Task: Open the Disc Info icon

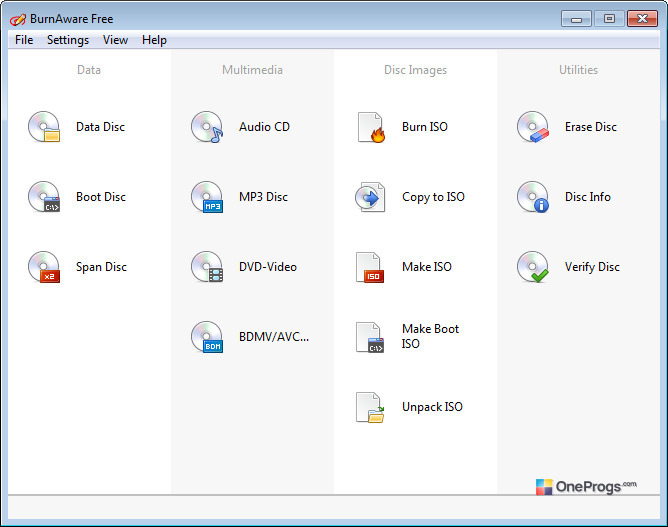Action: (x=533, y=196)
